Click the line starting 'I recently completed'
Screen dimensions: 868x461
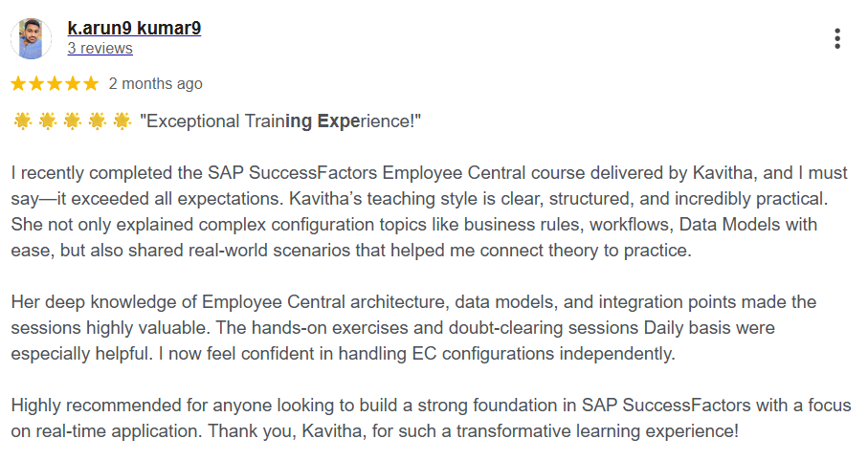[x=429, y=173]
